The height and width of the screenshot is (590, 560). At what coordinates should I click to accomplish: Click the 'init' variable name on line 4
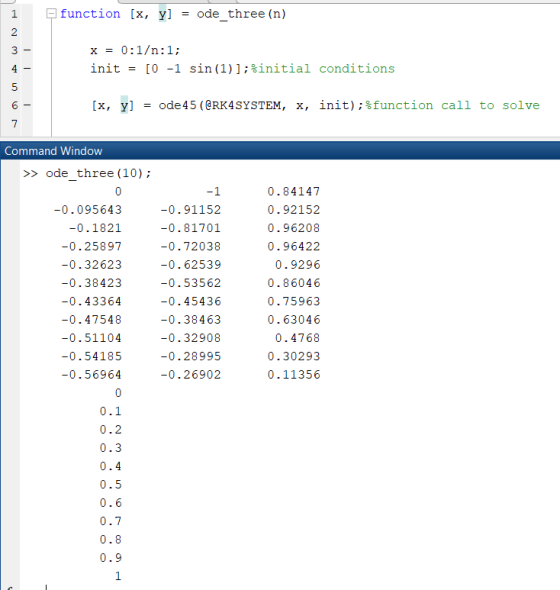(x=105, y=68)
